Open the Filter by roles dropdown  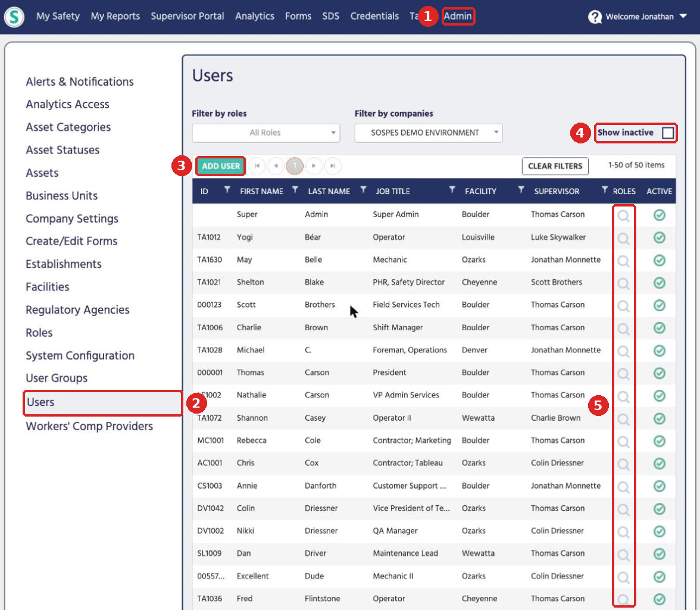pos(266,133)
